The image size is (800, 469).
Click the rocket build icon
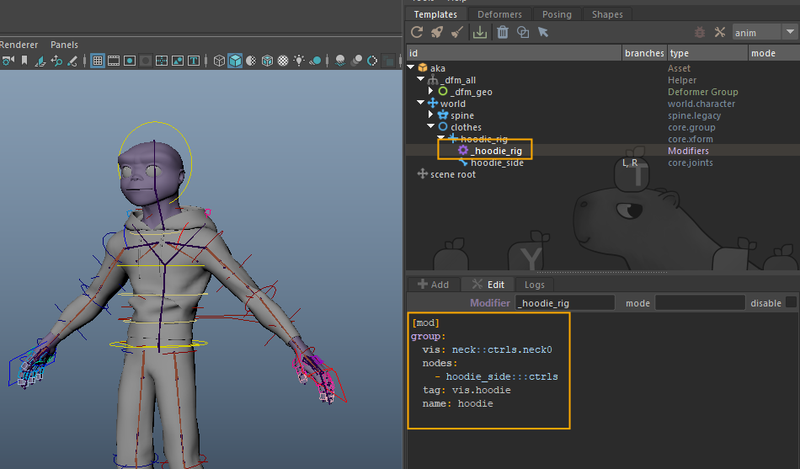click(x=437, y=32)
